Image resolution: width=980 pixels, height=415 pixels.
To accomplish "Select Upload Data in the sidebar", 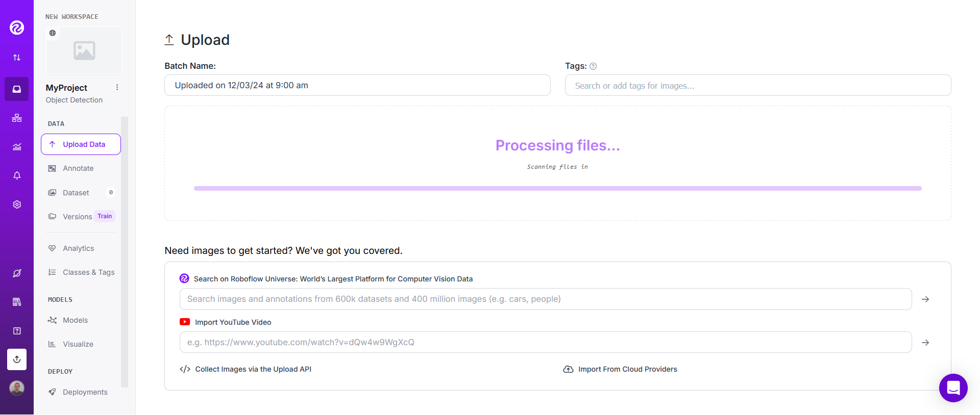I will point(81,144).
